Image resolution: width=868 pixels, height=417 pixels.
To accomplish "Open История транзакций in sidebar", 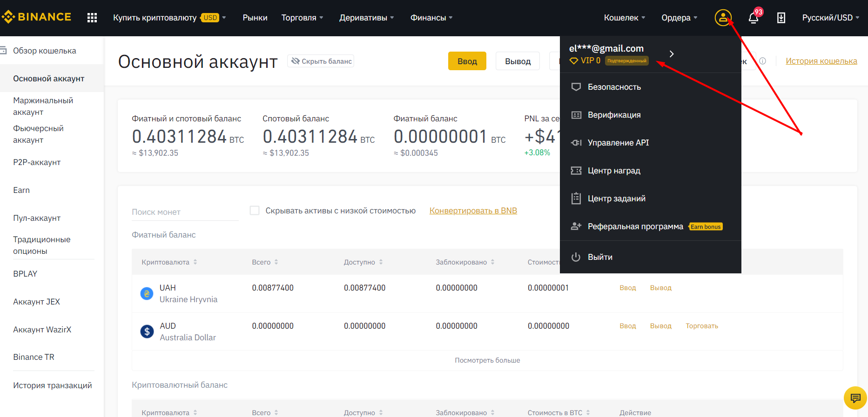I will [53, 385].
